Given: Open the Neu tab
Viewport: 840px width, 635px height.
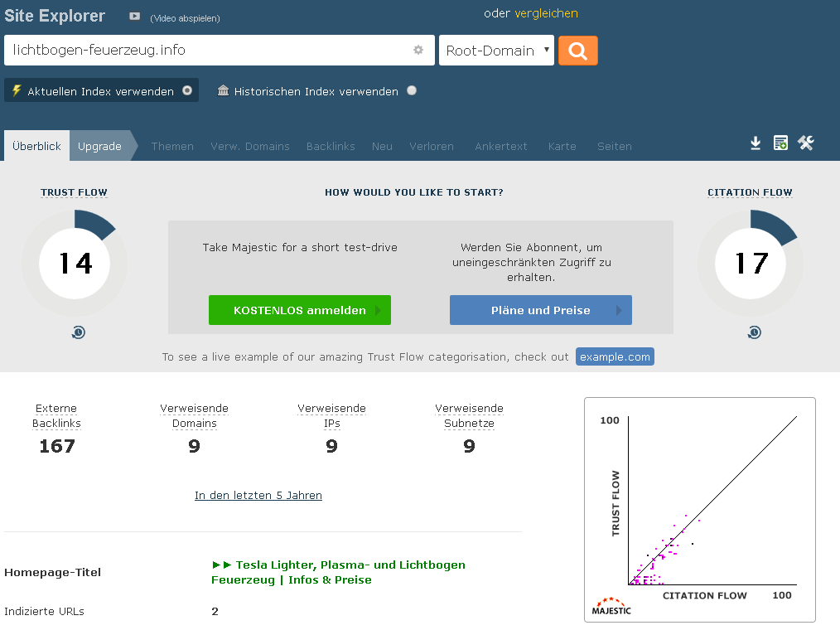Looking at the screenshot, I should coord(382,146).
